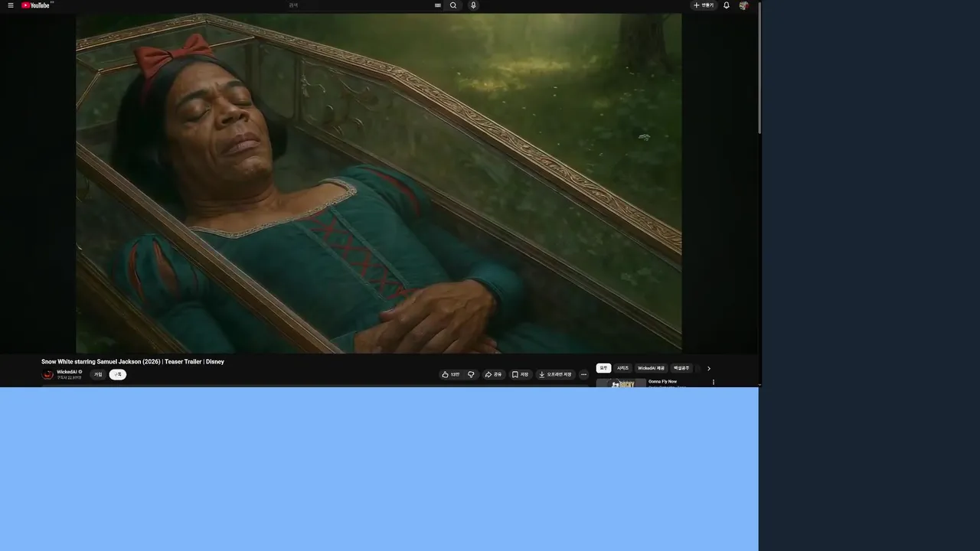Open the more actions ellipsis button
The image size is (980, 551).
583,375
